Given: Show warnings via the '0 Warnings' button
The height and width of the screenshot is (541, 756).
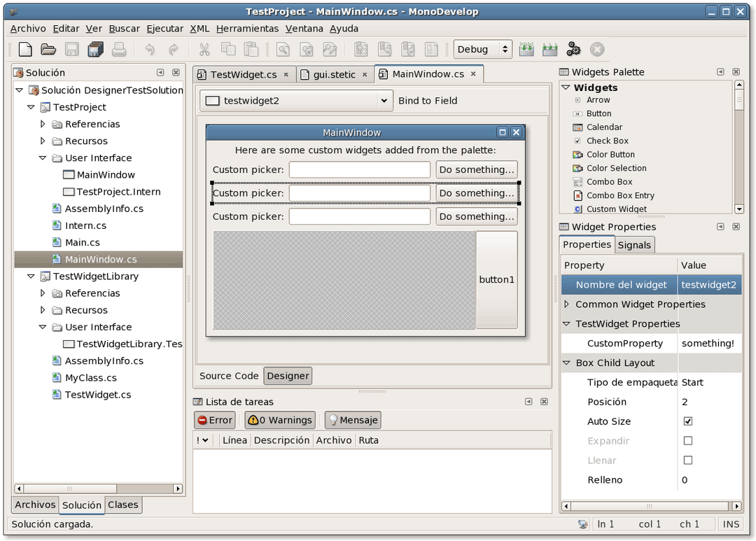Looking at the screenshot, I should (x=279, y=420).
